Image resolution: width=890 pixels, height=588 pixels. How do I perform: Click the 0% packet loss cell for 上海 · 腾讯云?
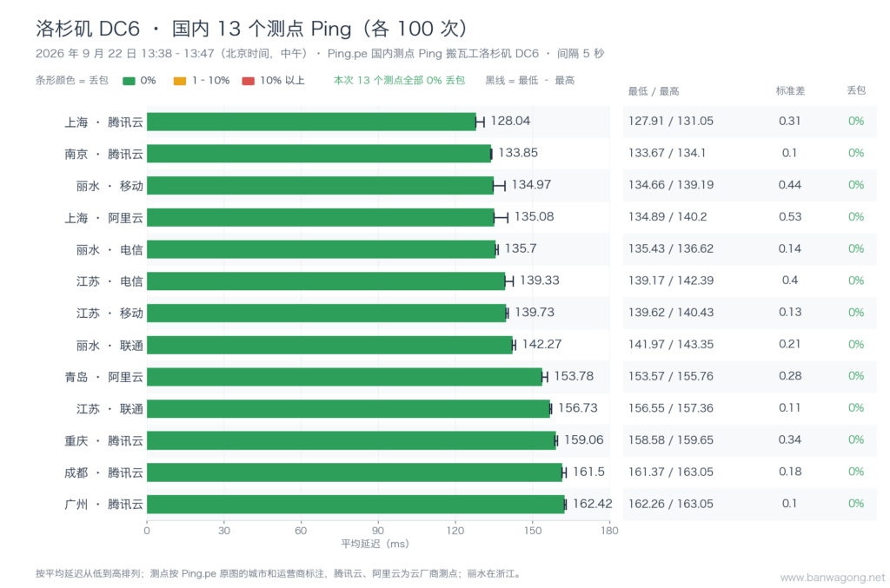856,121
